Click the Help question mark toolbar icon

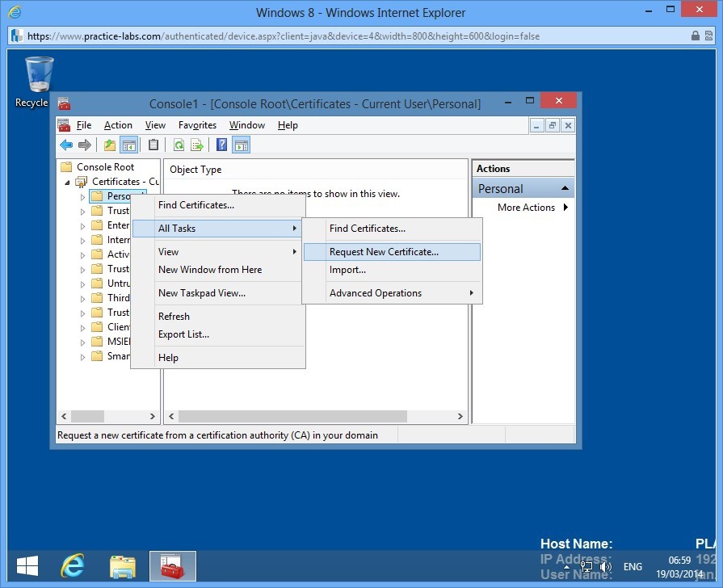point(221,145)
